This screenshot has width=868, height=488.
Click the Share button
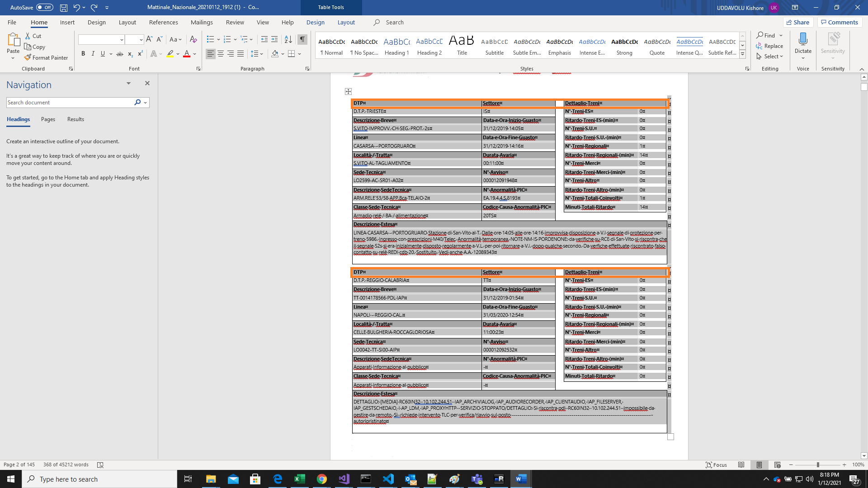point(798,22)
